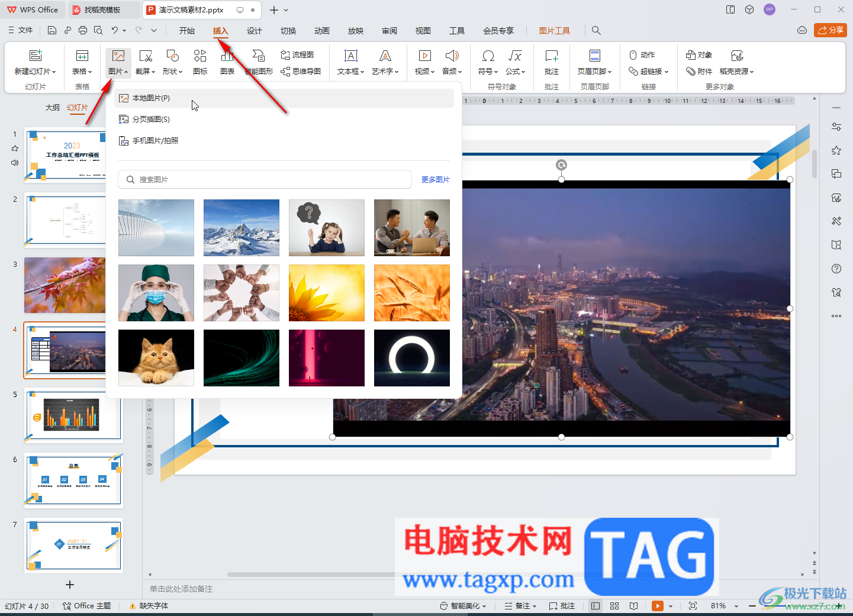Image resolution: width=853 pixels, height=616 pixels.
Task: Click the Attachment button
Action: click(699, 71)
